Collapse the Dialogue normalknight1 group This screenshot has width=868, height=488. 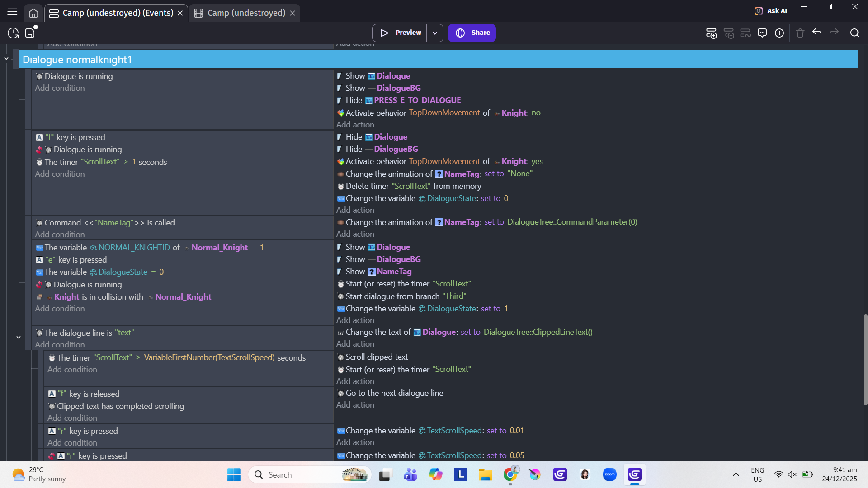pos(6,59)
